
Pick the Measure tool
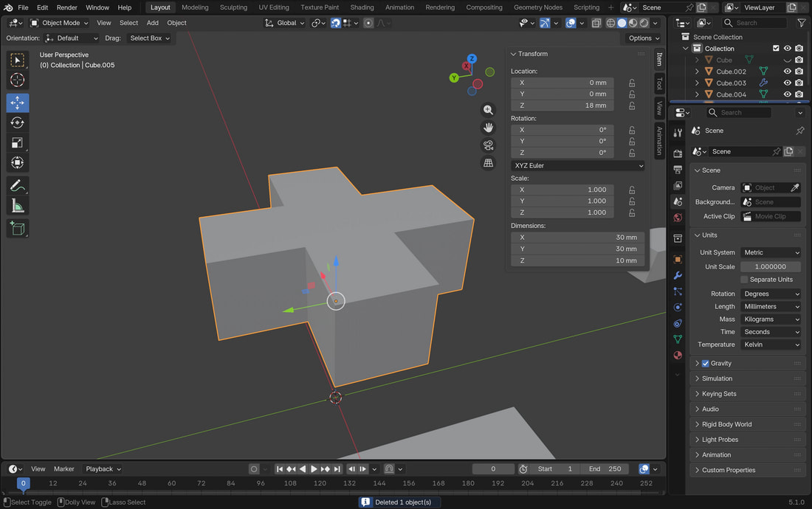pos(18,206)
